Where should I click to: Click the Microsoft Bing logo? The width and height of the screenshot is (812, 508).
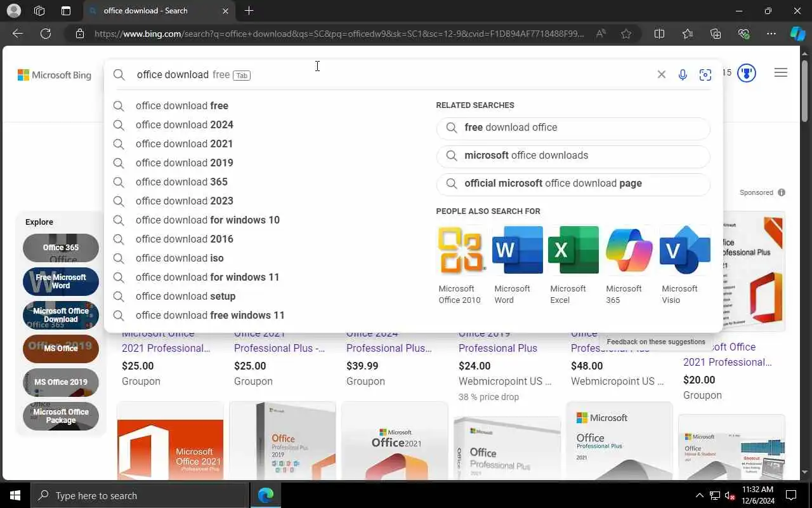(x=55, y=75)
